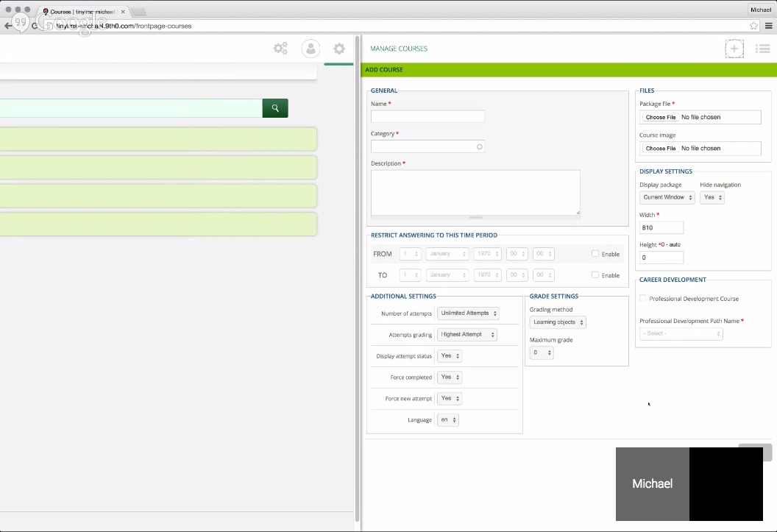Screen dimensions: 777x532
Task: Open the course list view icon
Action: (x=762, y=49)
